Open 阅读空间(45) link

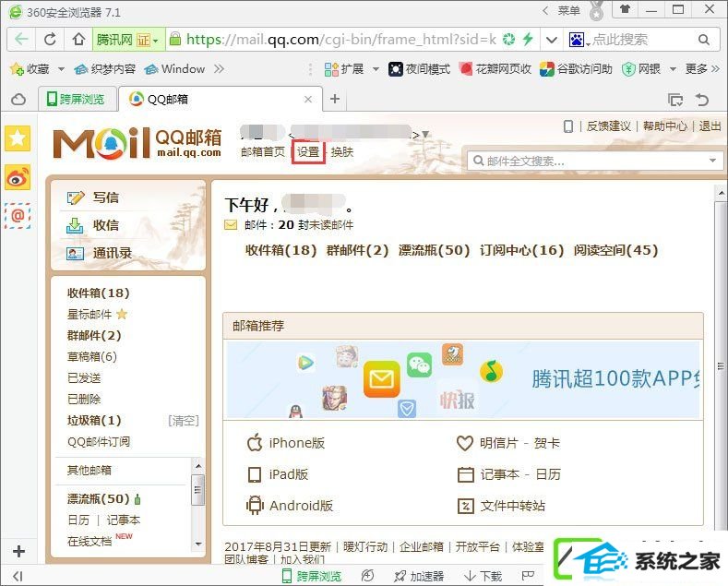(x=615, y=250)
